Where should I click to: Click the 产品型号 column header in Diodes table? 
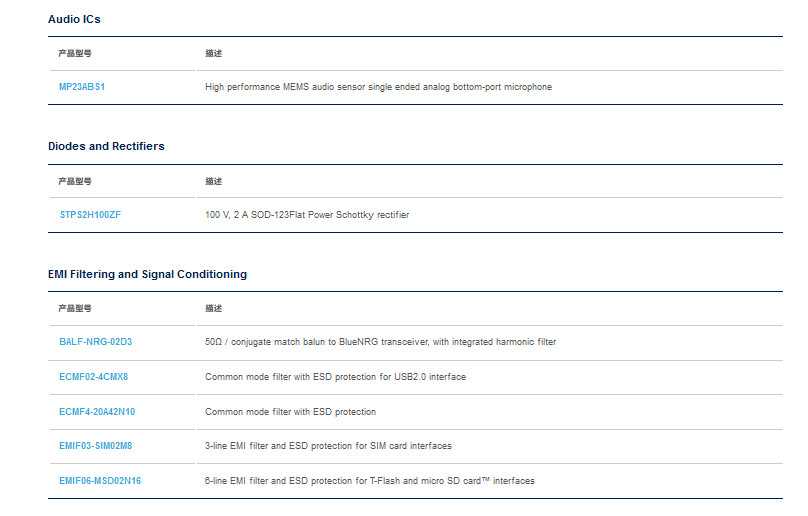pyautogui.click(x=75, y=181)
